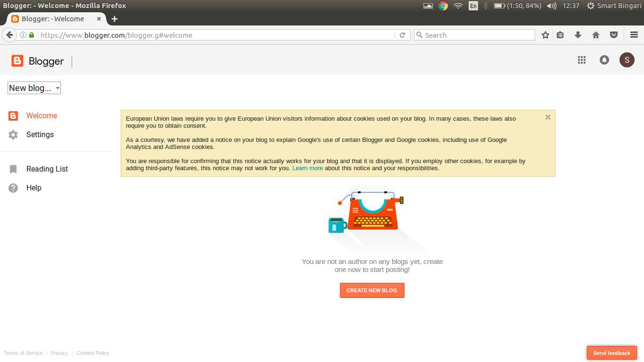Click the Help question mark icon
Viewport: 644px width, 362px height.
(13, 188)
